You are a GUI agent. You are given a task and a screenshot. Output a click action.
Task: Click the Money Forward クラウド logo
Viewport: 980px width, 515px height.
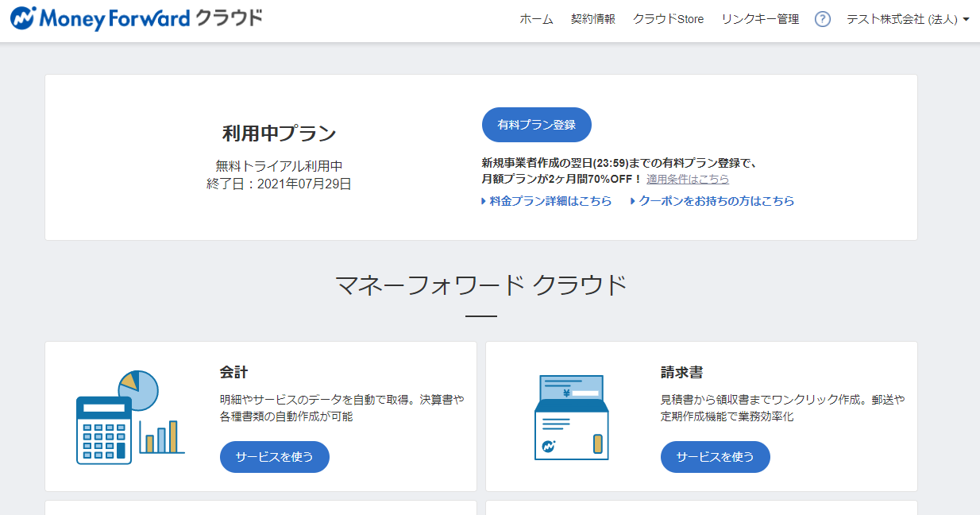tap(137, 17)
